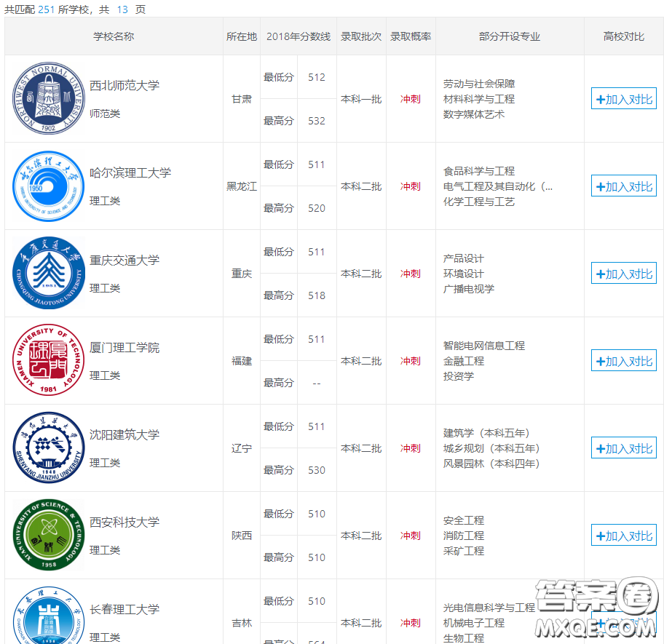664x644 pixels.
Task: Click the Shenyang Jianzhu University logo
Action: point(48,448)
